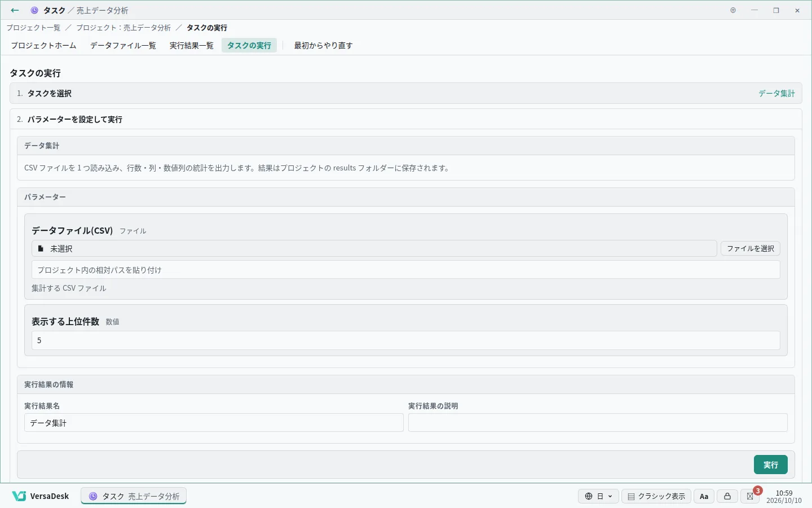Click the 実行結果名 input field
812x508 pixels.
point(214,423)
